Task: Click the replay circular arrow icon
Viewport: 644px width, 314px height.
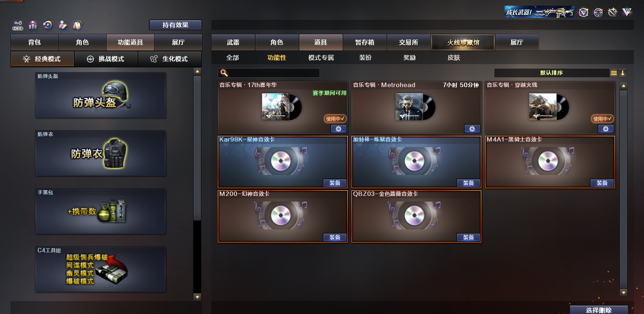Action: point(48,25)
